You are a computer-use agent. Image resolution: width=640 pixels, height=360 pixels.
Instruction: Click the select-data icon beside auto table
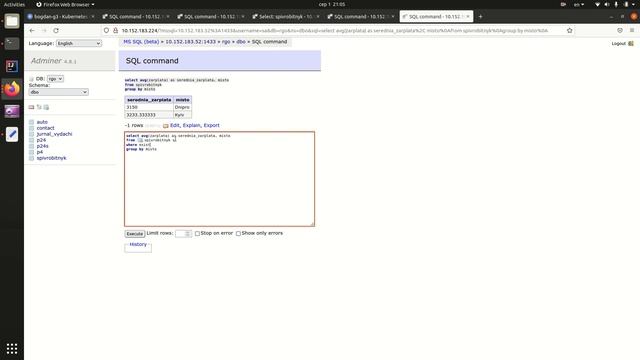(31, 122)
